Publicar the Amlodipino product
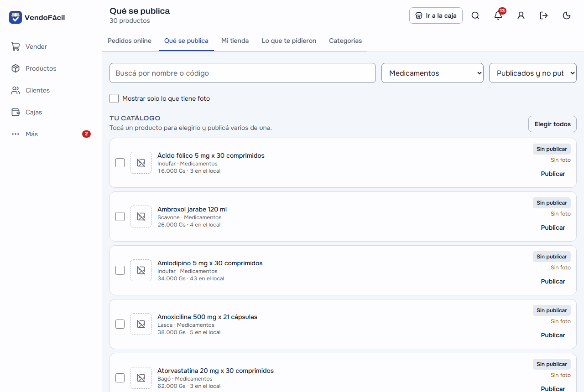Screen dimensions: 584x392 553,281
